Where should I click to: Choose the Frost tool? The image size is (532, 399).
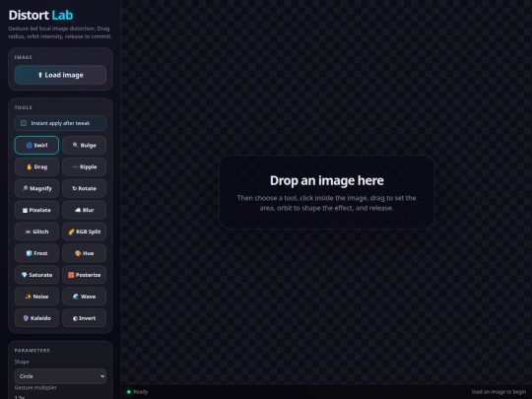click(x=36, y=253)
